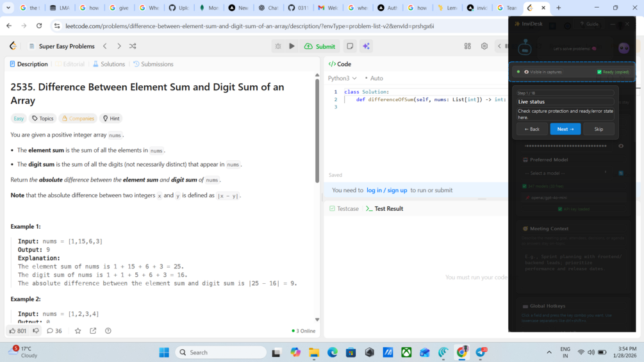Viewport: 644px width, 362px height.
Task: Open Select a model dropdown in InviDesk
Action: coord(567,173)
